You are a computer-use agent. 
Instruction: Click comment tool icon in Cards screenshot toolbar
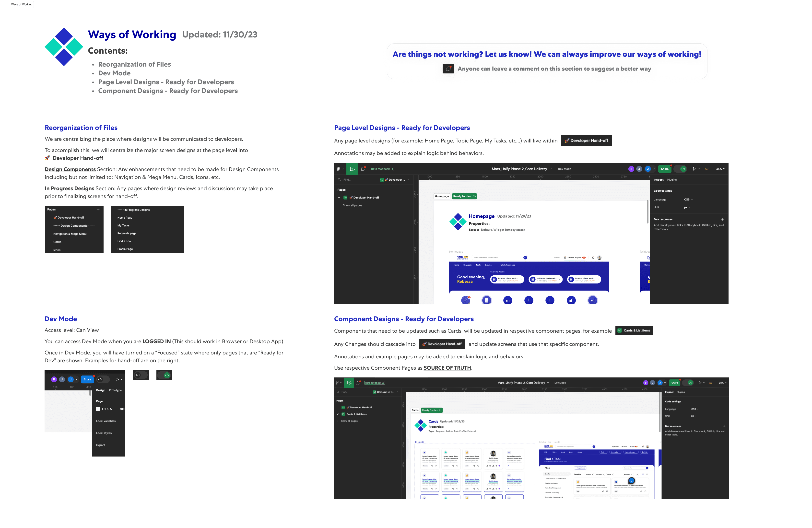click(359, 383)
